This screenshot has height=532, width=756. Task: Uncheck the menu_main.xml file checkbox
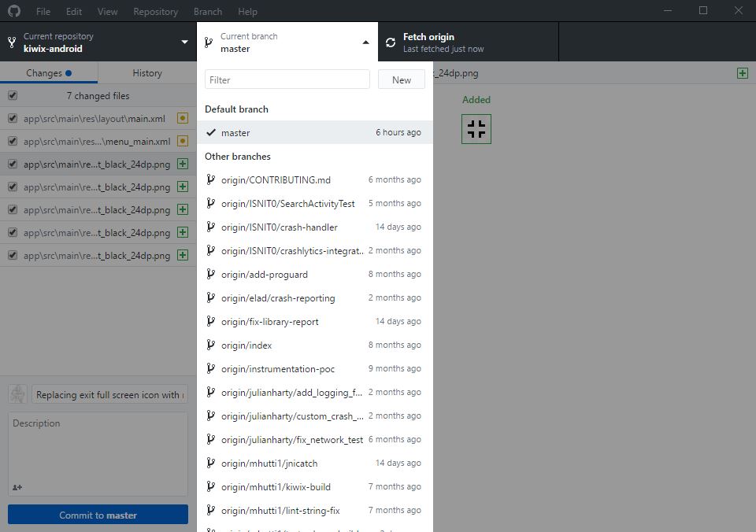pyautogui.click(x=13, y=142)
